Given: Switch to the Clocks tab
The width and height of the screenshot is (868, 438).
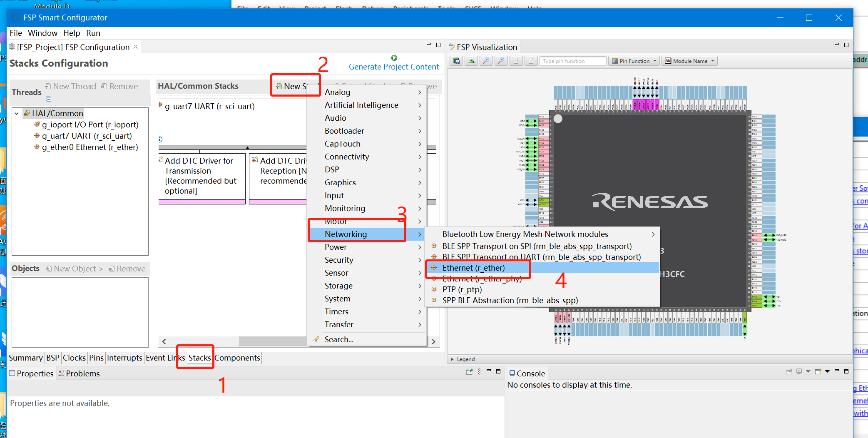Looking at the screenshot, I should click(x=74, y=358).
